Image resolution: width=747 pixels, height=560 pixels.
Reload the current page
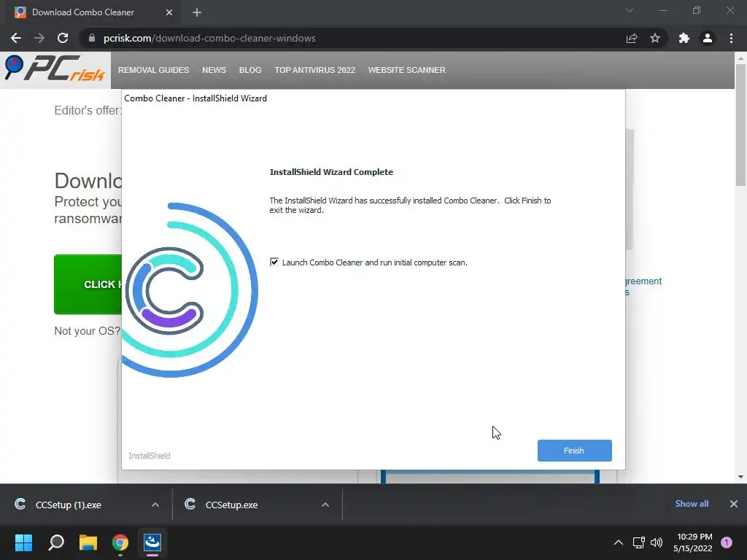63,38
